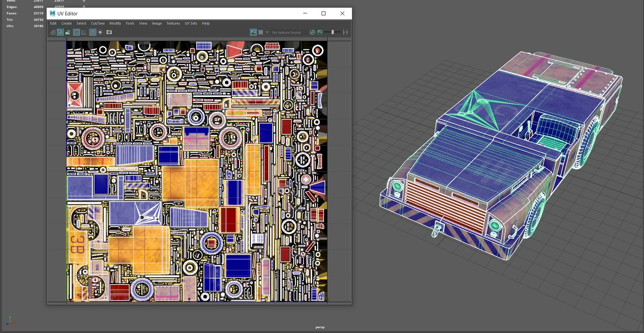Open the Help menu
644x333 pixels.
coord(206,24)
